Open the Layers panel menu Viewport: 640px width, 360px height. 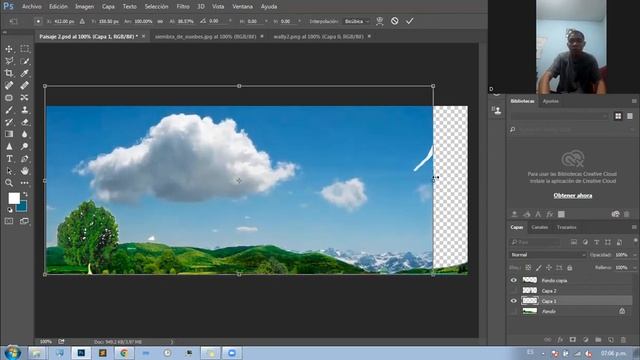tap(634, 227)
